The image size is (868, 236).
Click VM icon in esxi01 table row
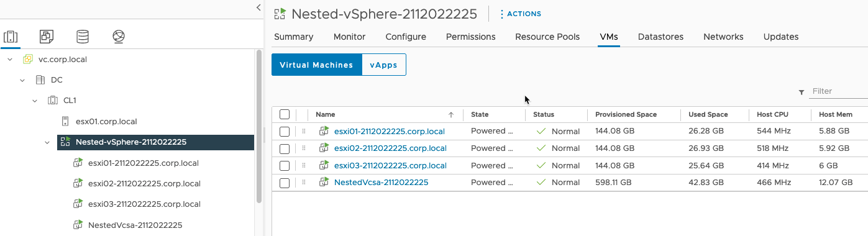324,131
